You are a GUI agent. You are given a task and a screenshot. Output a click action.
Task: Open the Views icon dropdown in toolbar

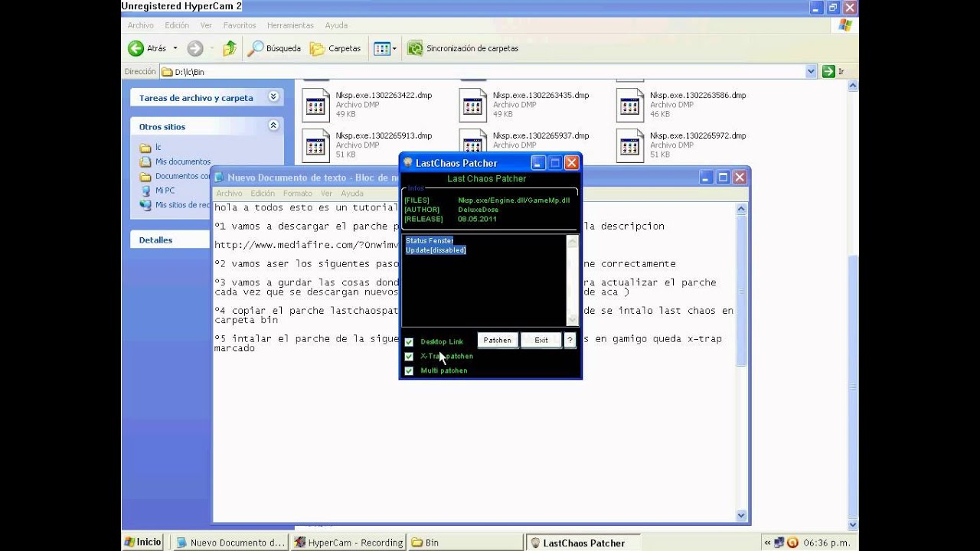385,48
